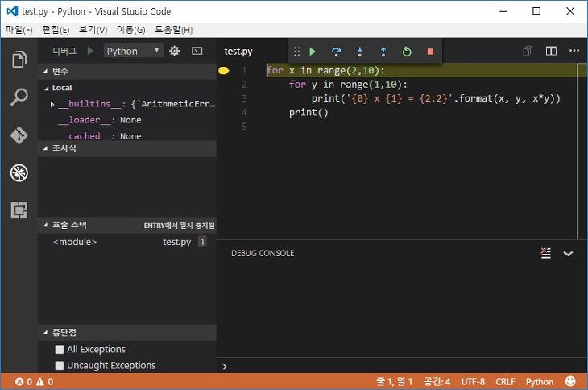Click the feedback smiley in status bar
Image resolution: width=588 pixels, height=390 pixels.
tap(570, 381)
